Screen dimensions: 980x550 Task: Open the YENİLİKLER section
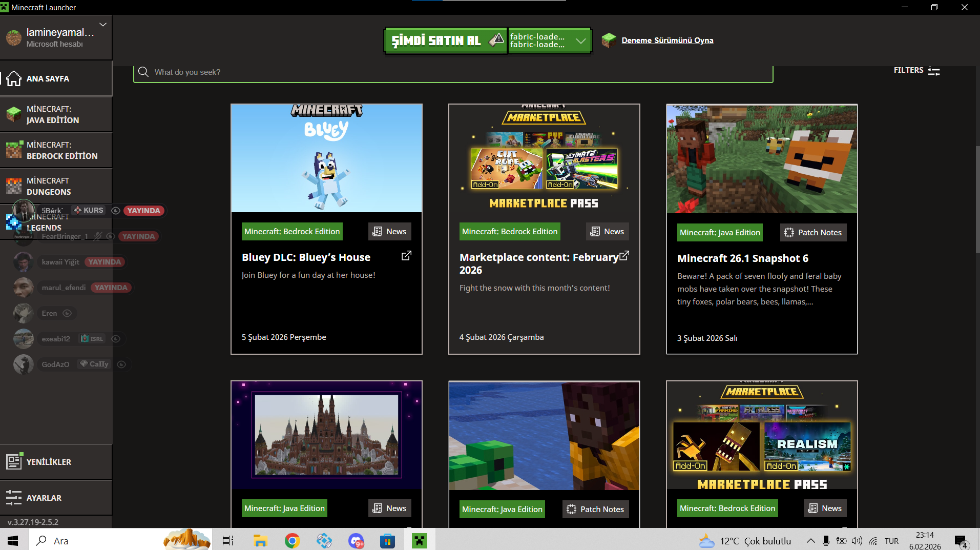pos(56,462)
